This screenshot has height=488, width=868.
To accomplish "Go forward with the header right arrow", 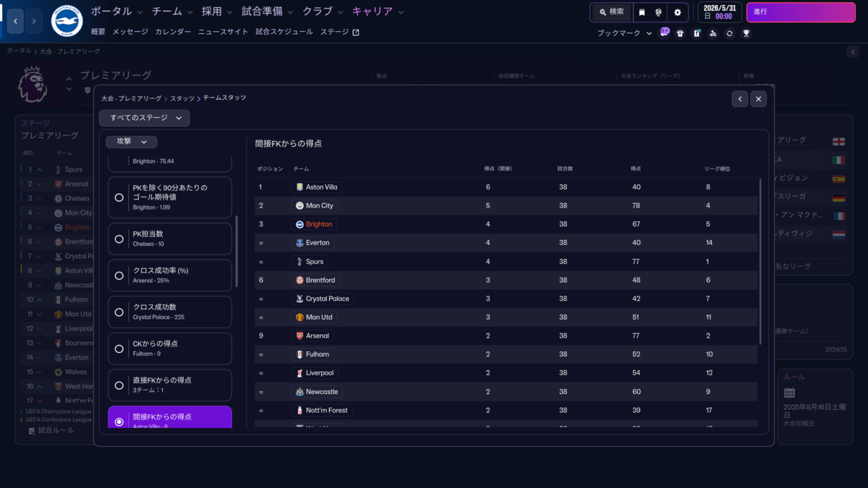I will pos(34,22).
